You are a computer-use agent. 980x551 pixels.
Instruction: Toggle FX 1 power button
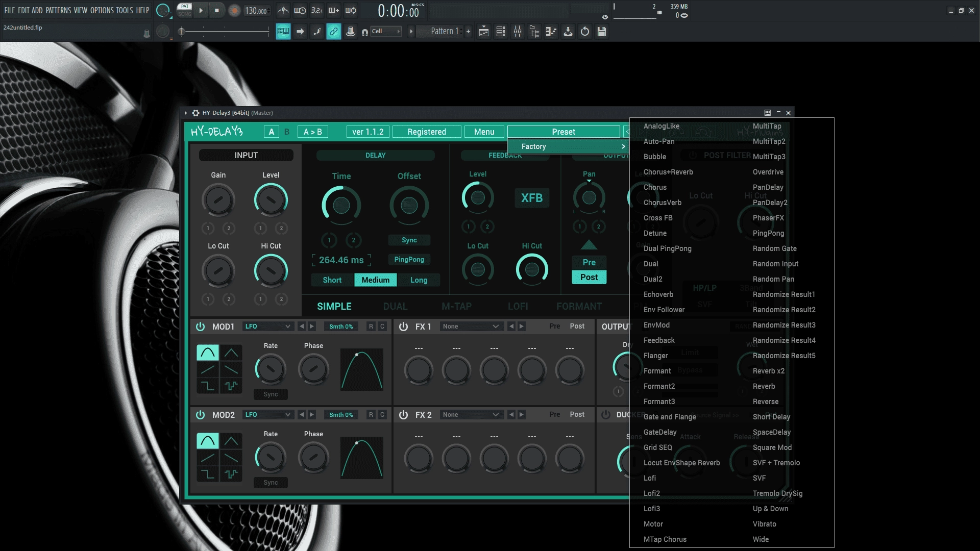(403, 327)
